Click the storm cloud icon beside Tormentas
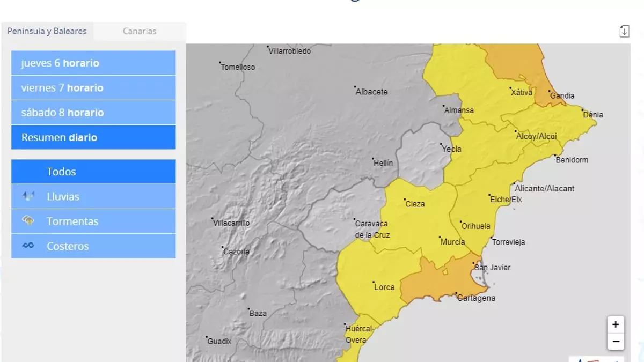The width and height of the screenshot is (644, 362). click(28, 220)
